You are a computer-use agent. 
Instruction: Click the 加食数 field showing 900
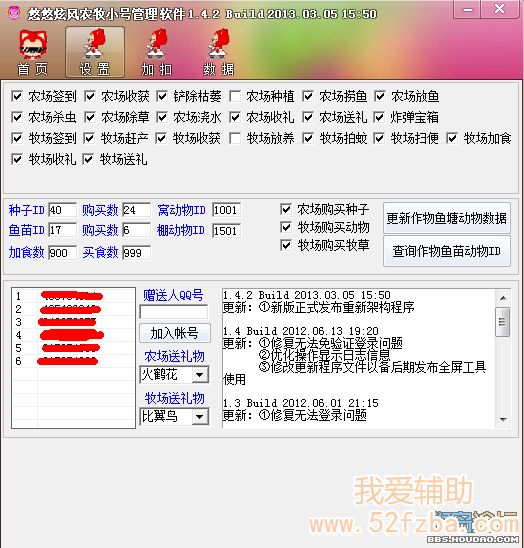point(63,253)
